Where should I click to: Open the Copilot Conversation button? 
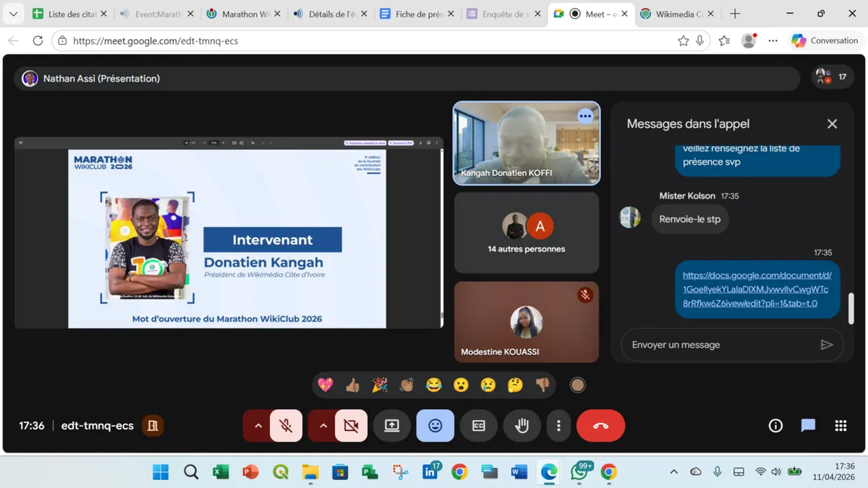pyautogui.click(x=825, y=41)
